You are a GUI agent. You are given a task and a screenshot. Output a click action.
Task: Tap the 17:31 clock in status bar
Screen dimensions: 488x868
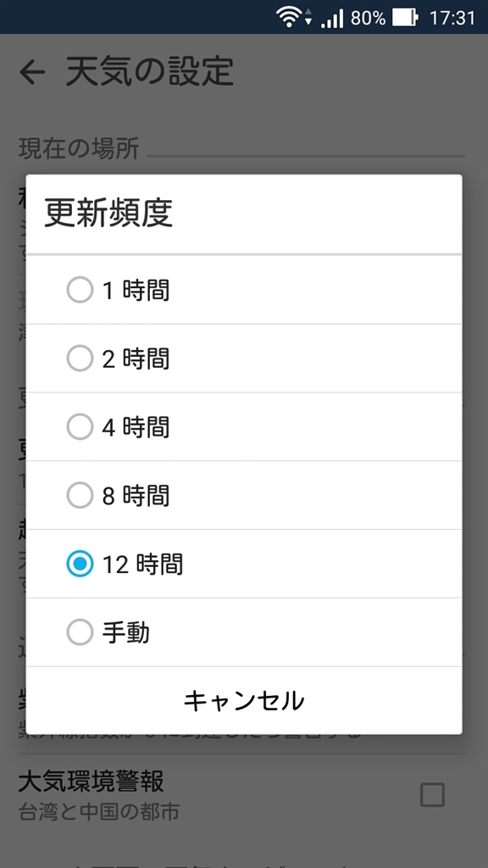[452, 18]
